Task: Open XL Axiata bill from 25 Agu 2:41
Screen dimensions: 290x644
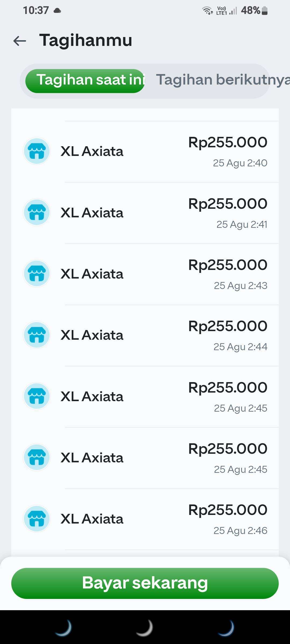Action: (92, 213)
